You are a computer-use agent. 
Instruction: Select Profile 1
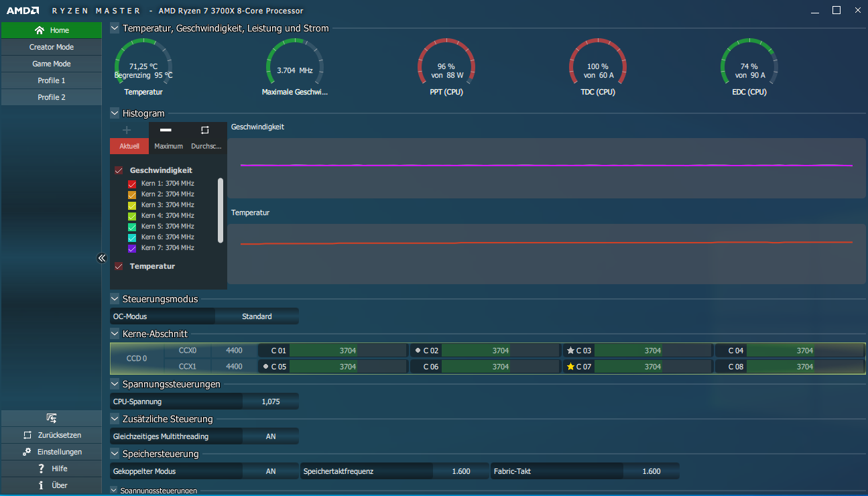coord(52,80)
